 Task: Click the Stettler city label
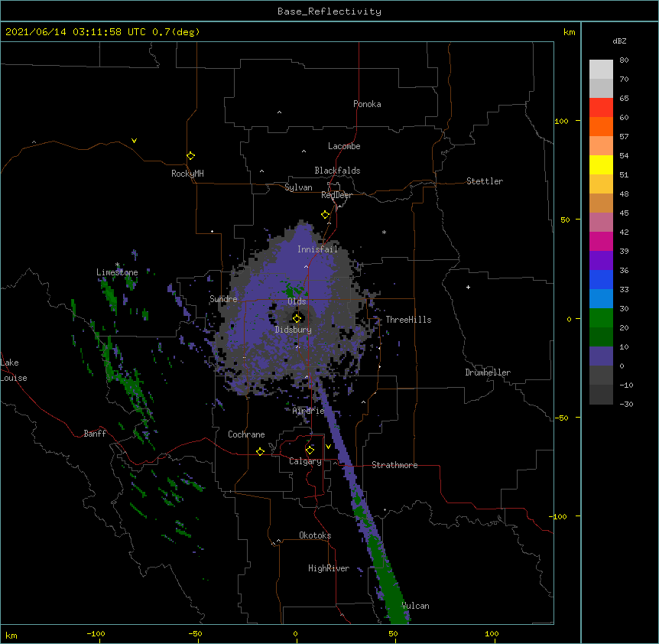pos(485,181)
